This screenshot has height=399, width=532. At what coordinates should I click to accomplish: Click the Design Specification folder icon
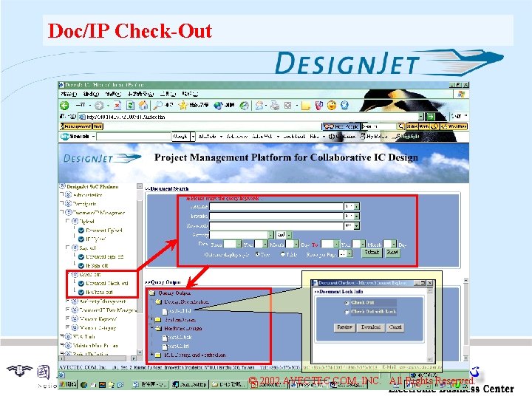click(x=158, y=301)
